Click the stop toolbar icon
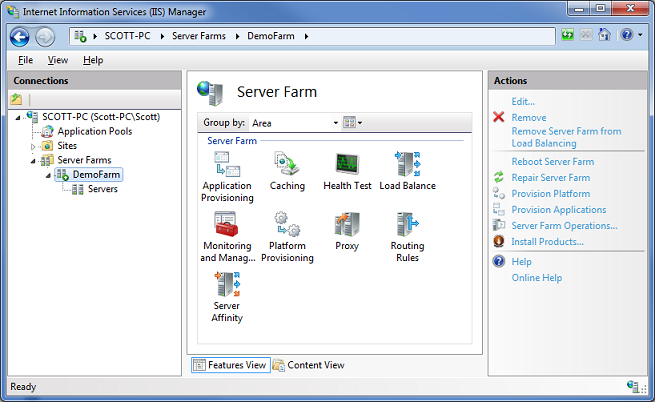This screenshot has height=402, width=655. coord(586,35)
